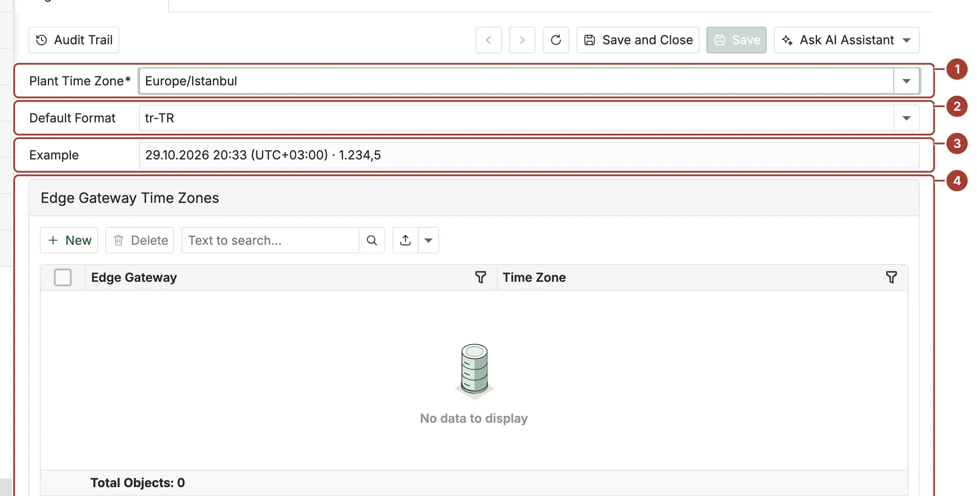The width and height of the screenshot is (980, 496).
Task: Sort by Edge Gateway column header
Action: coord(134,277)
